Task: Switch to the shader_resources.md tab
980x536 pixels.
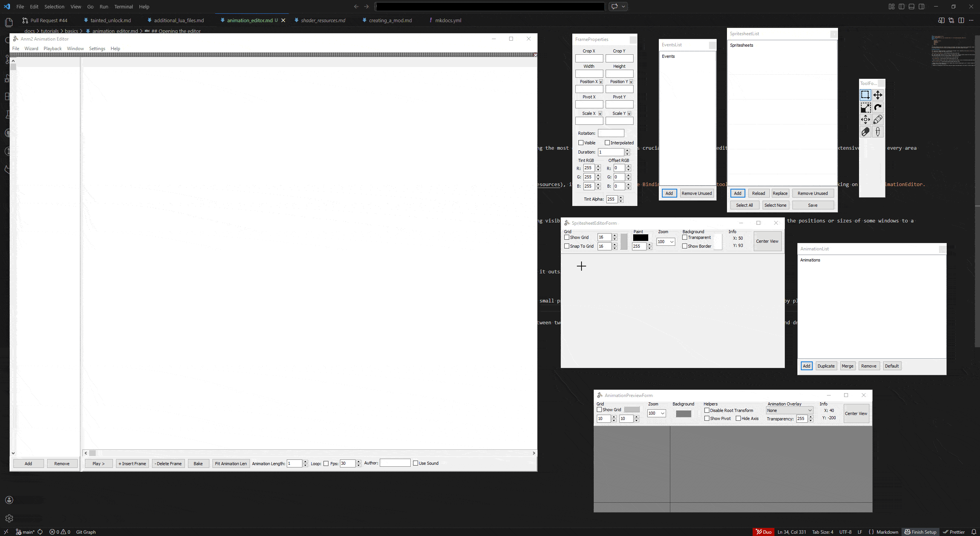Action: (x=323, y=20)
